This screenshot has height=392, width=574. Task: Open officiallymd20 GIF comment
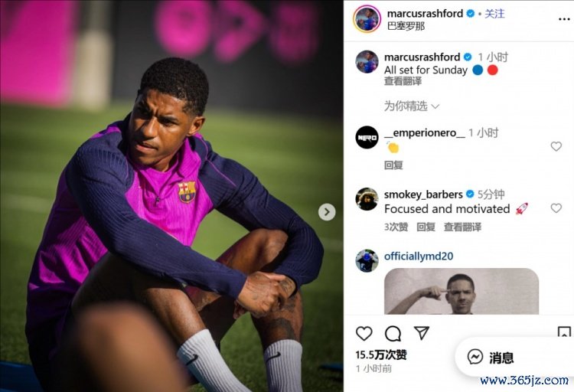click(461, 291)
